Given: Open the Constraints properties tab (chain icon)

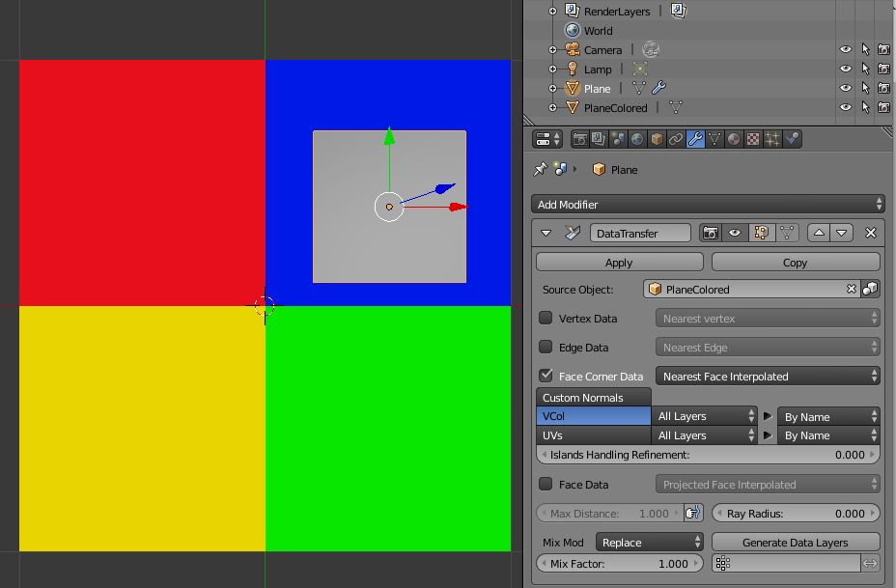Looking at the screenshot, I should [676, 139].
